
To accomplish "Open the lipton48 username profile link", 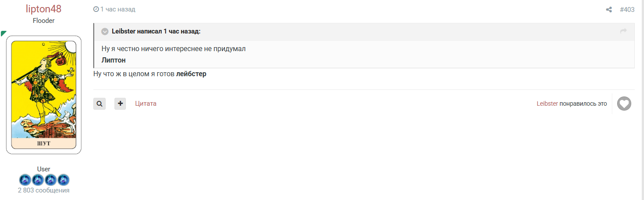I will 44,9.
